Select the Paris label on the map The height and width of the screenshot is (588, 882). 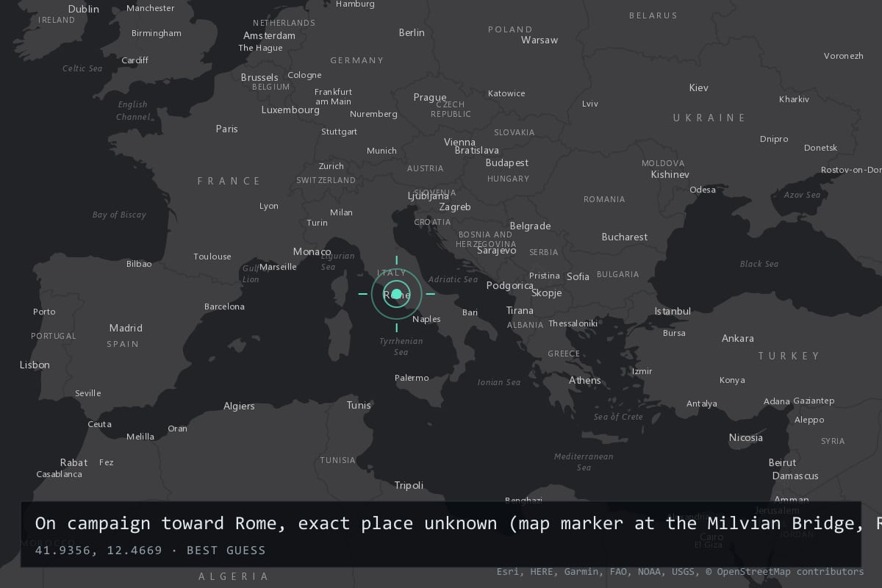[227, 129]
